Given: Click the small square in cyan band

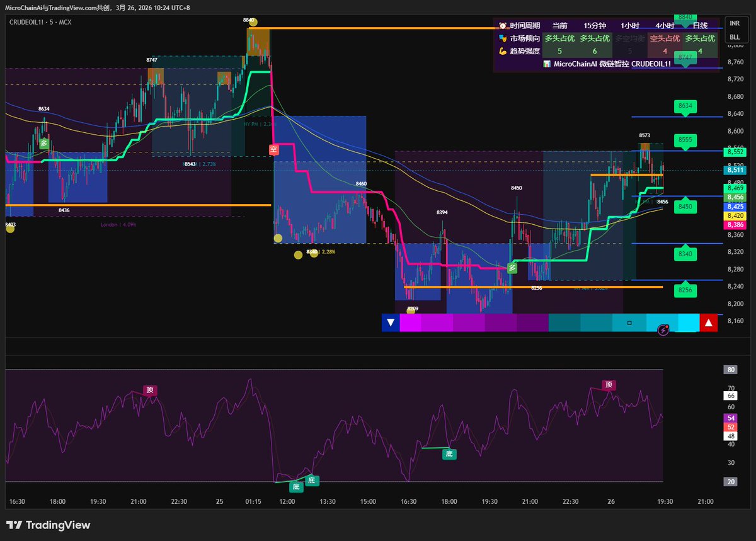Looking at the screenshot, I should [629, 323].
